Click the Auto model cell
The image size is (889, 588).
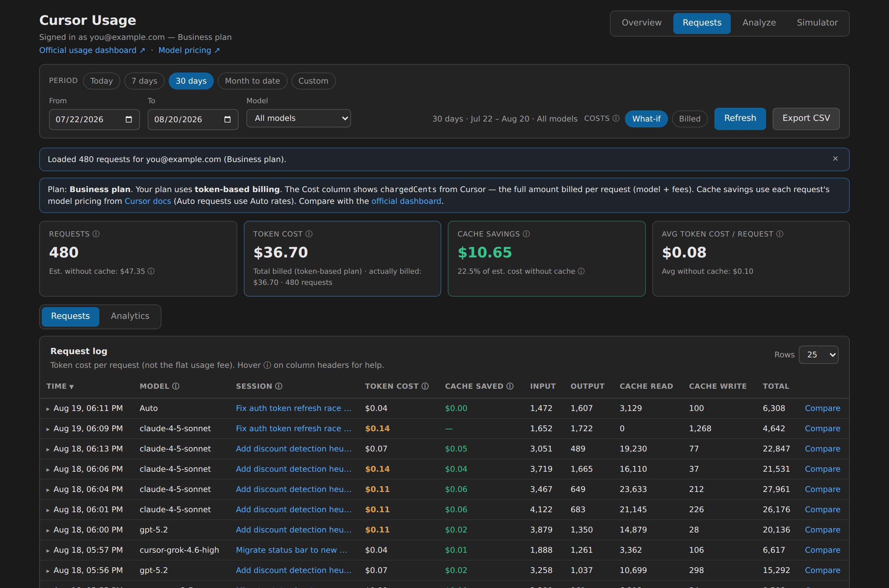click(x=148, y=408)
